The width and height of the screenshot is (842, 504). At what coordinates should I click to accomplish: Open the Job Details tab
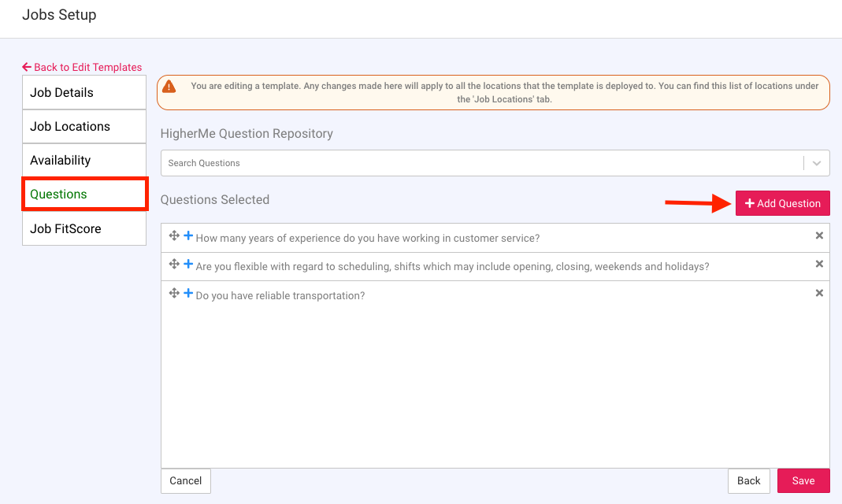point(84,92)
